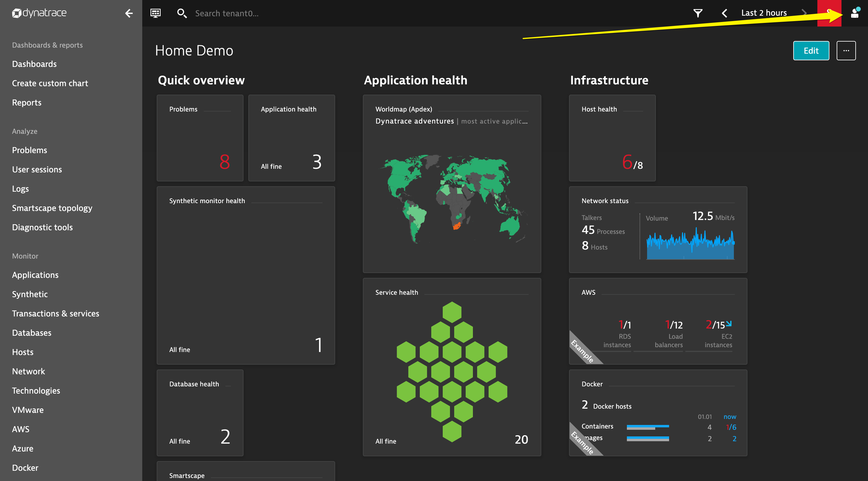Click the forward navigation arrow icon
Viewport: 868px width, 481px height.
pyautogui.click(x=804, y=13)
